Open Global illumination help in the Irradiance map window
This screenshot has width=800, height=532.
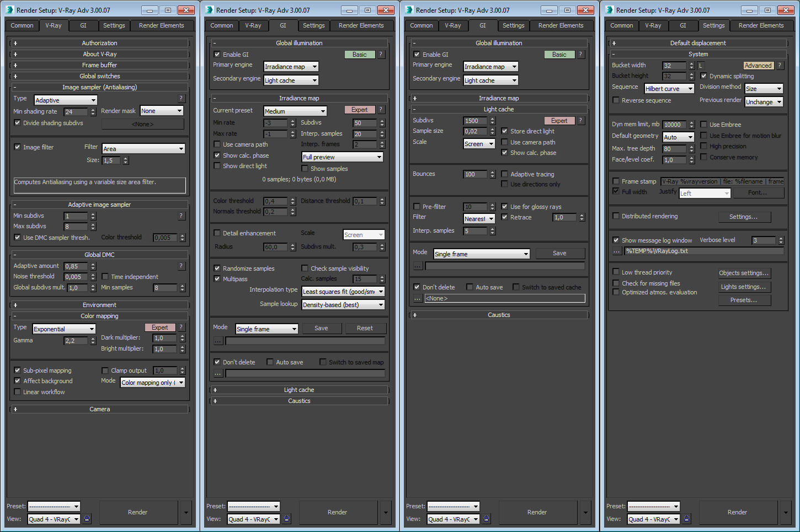[x=381, y=55]
